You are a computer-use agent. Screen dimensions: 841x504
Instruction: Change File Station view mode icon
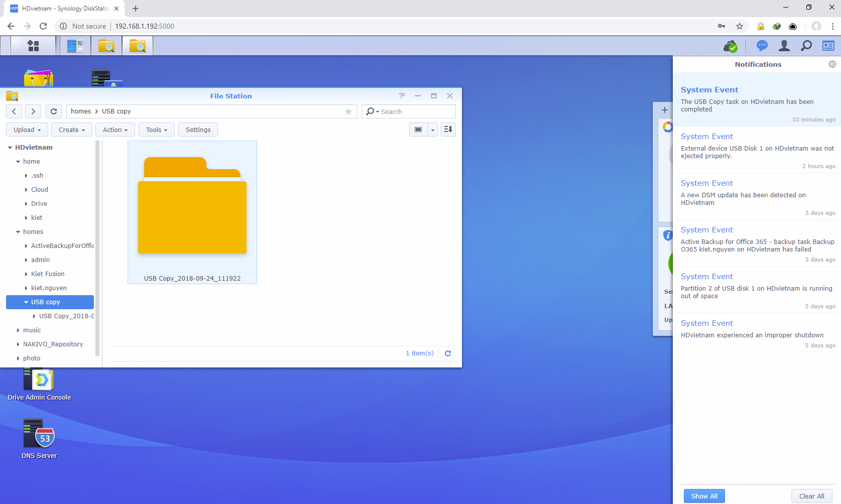pyautogui.click(x=418, y=130)
